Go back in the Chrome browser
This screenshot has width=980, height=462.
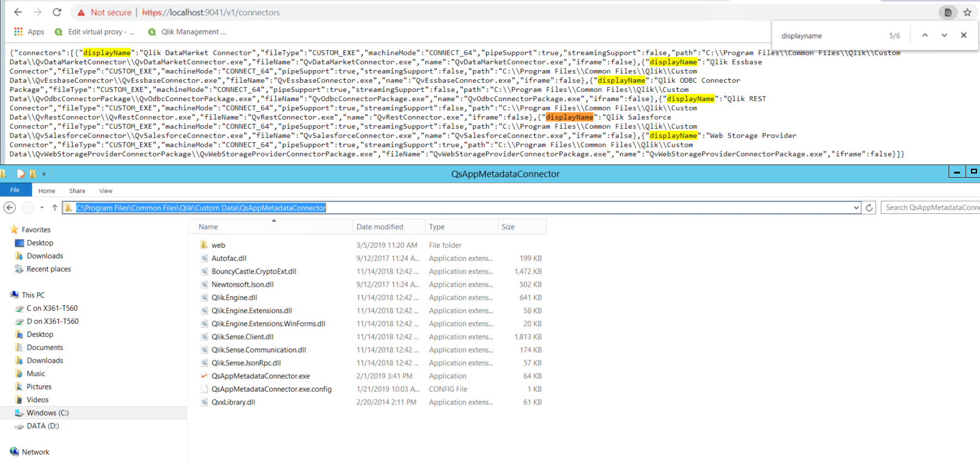(x=18, y=12)
